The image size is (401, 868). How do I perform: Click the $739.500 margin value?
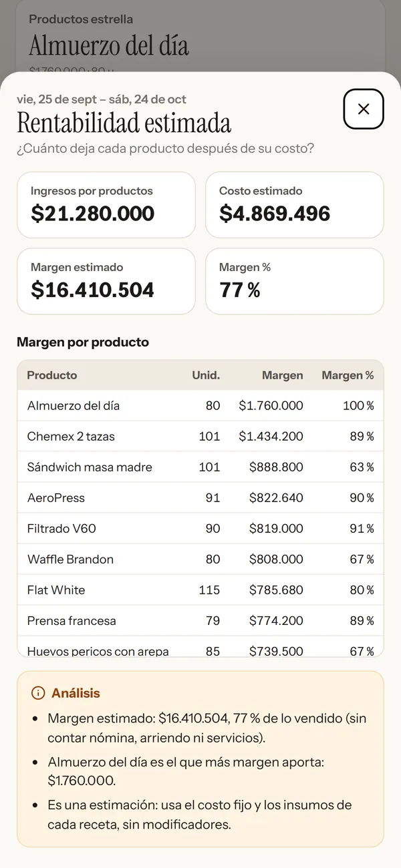pyautogui.click(x=276, y=651)
